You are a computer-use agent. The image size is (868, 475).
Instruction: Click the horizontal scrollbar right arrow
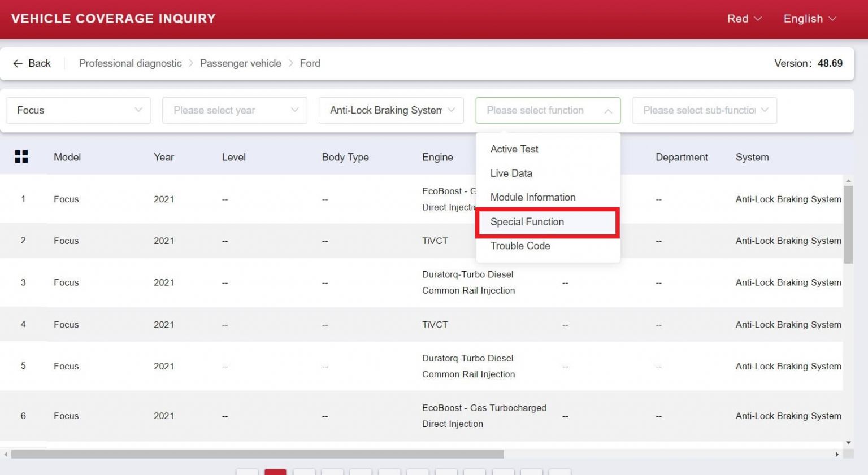[837, 454]
